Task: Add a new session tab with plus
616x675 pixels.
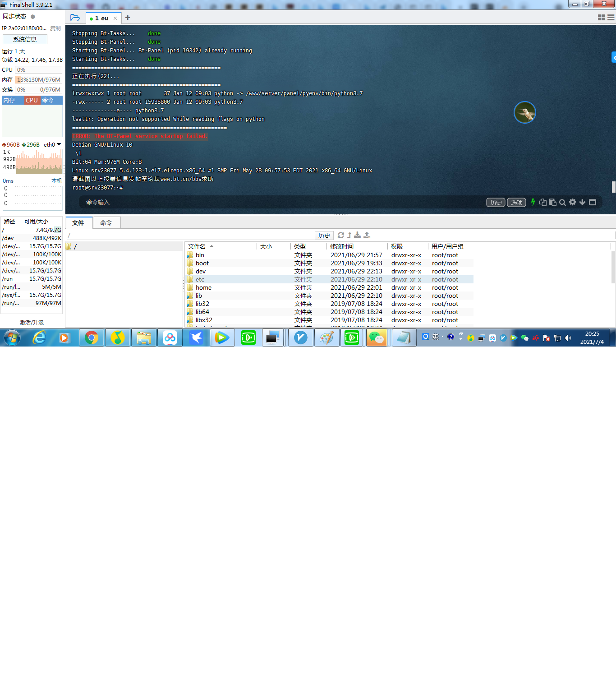Action: point(128,18)
